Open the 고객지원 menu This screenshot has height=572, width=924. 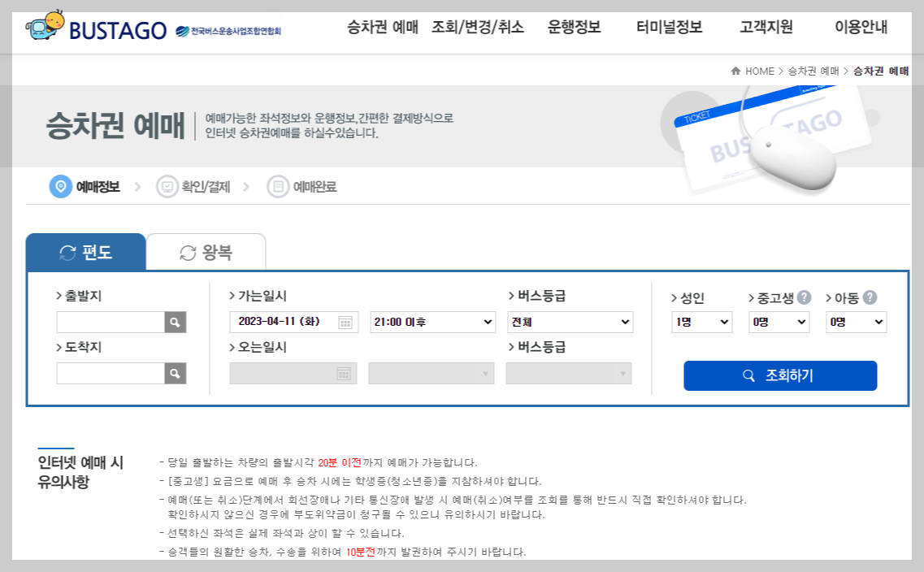pos(766,27)
